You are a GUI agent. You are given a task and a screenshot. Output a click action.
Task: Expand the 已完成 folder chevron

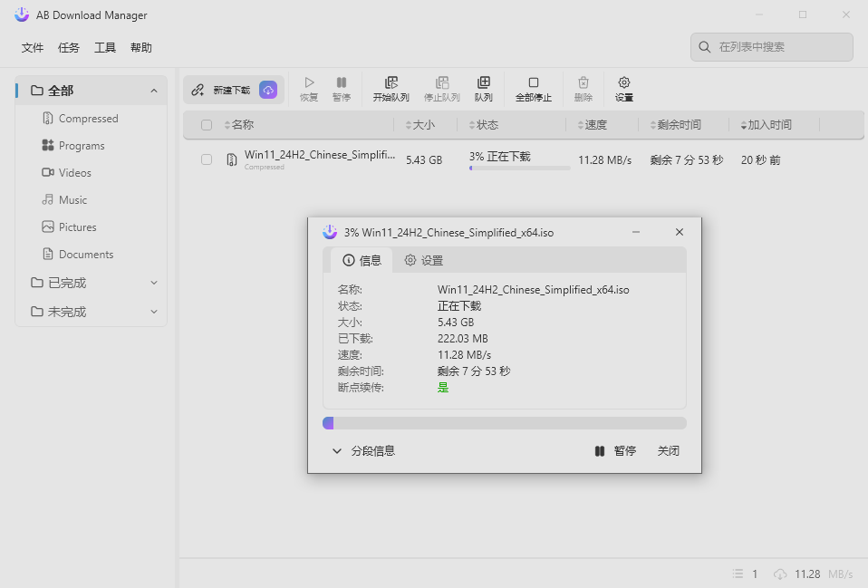pos(154,283)
